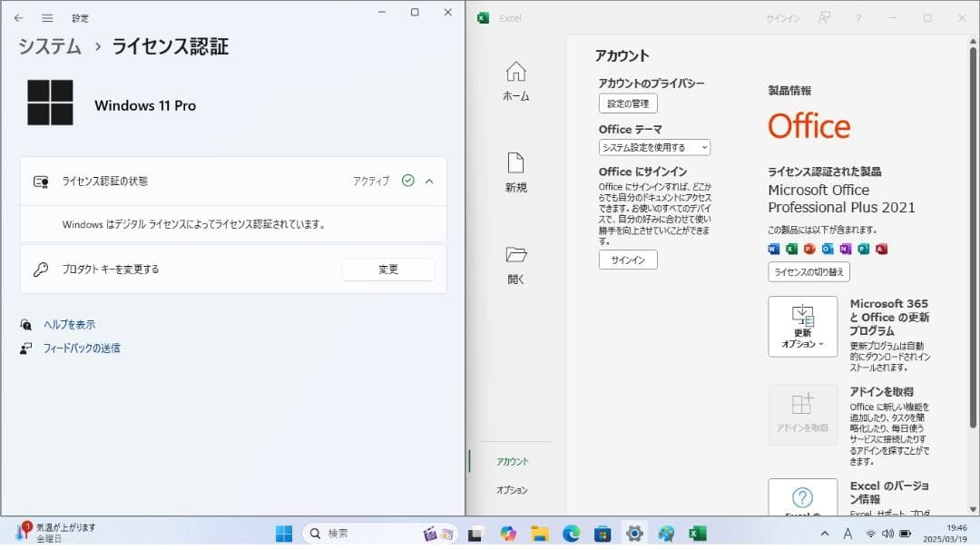
Task: Click システム breadcrumb in Settings
Action: 50,46
